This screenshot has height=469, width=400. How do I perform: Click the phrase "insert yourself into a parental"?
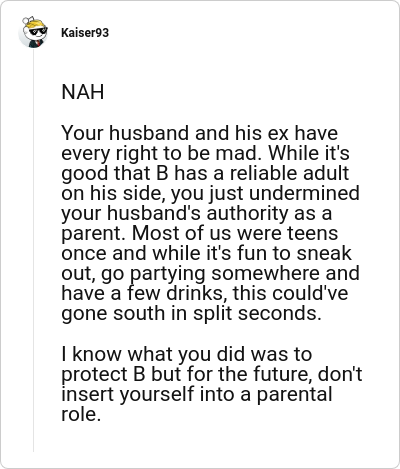pos(197,394)
